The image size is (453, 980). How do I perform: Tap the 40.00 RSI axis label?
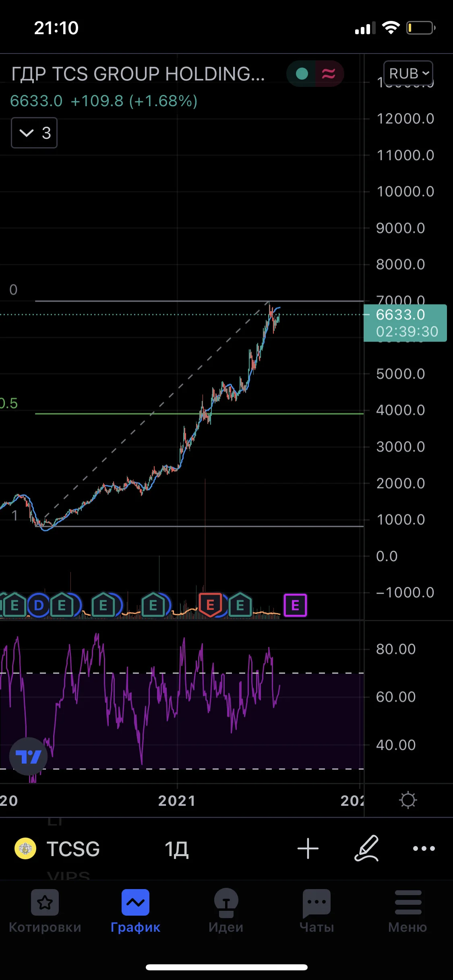click(x=396, y=745)
